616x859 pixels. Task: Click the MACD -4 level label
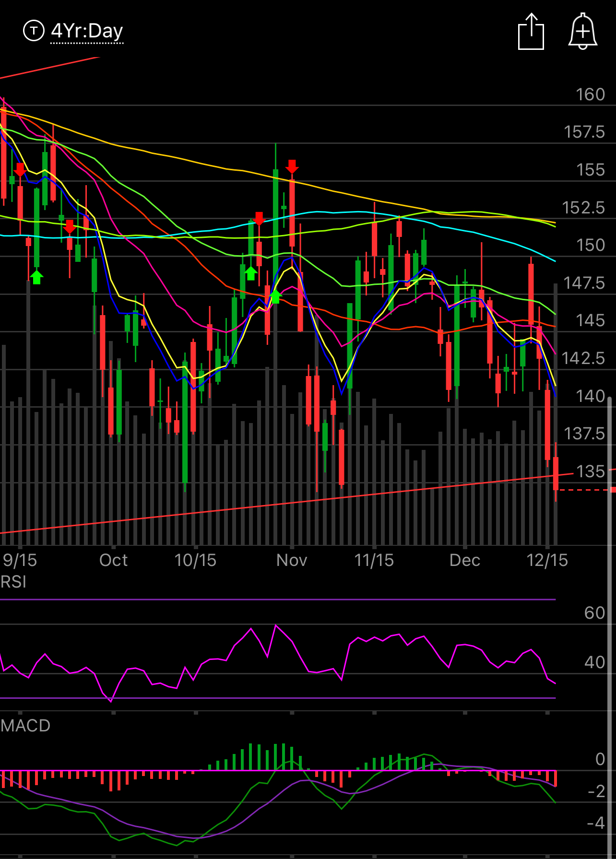point(596,823)
